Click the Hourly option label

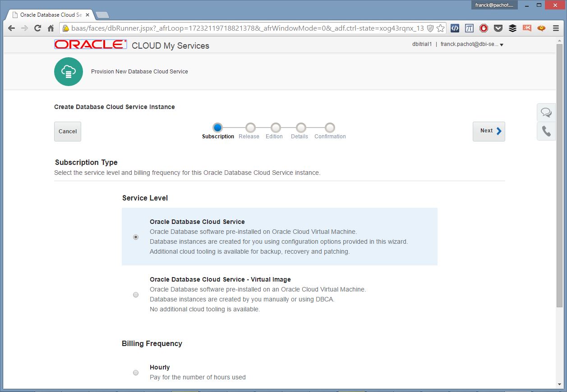click(160, 367)
